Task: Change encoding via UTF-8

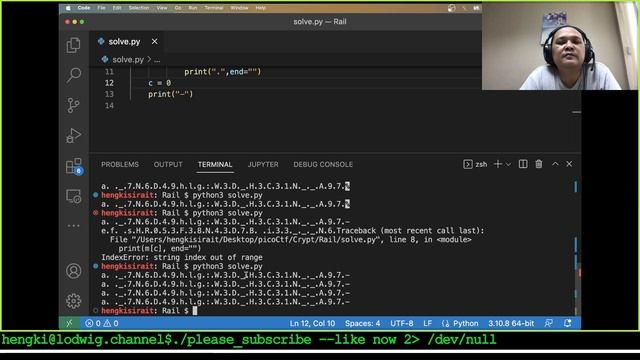Action: pos(402,323)
